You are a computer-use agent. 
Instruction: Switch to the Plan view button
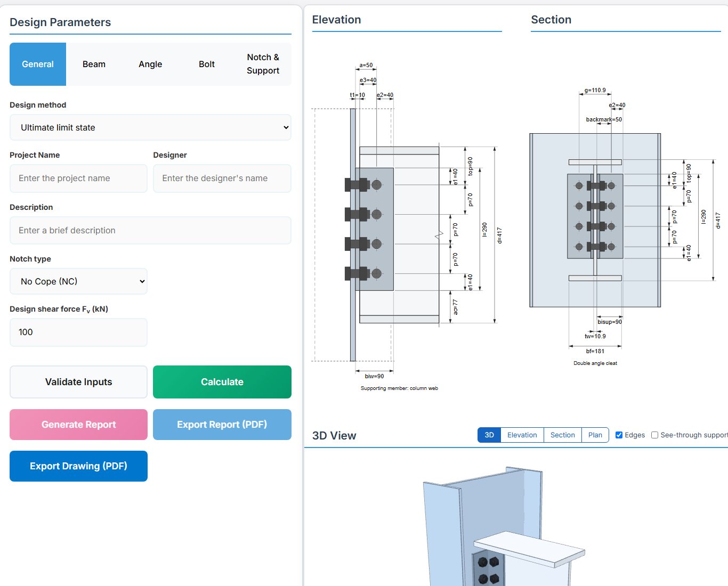[x=595, y=435]
